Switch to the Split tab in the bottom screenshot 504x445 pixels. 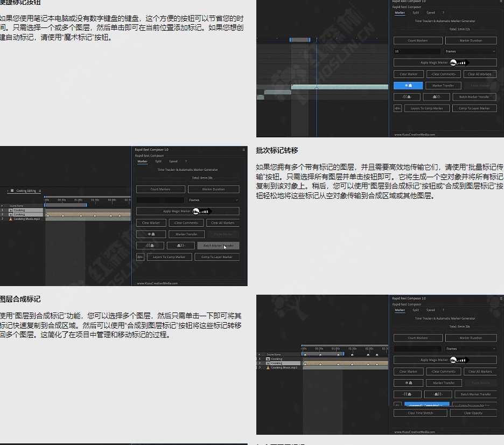pos(416,310)
